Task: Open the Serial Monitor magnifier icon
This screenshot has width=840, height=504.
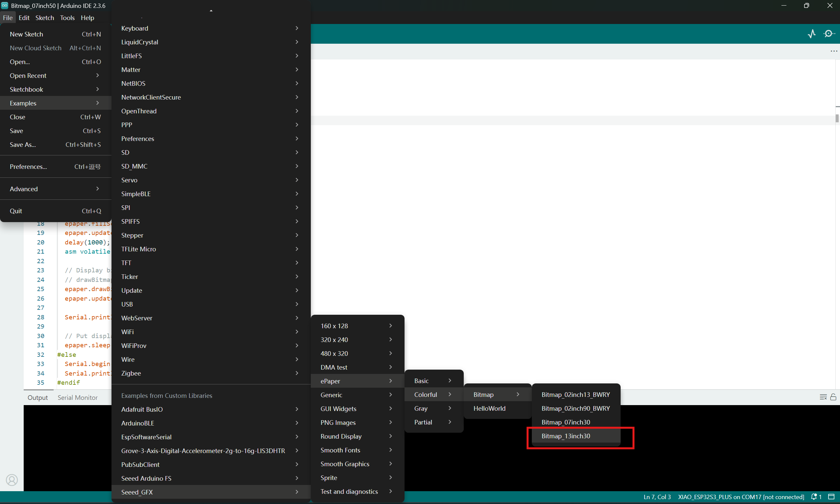Action: (829, 34)
